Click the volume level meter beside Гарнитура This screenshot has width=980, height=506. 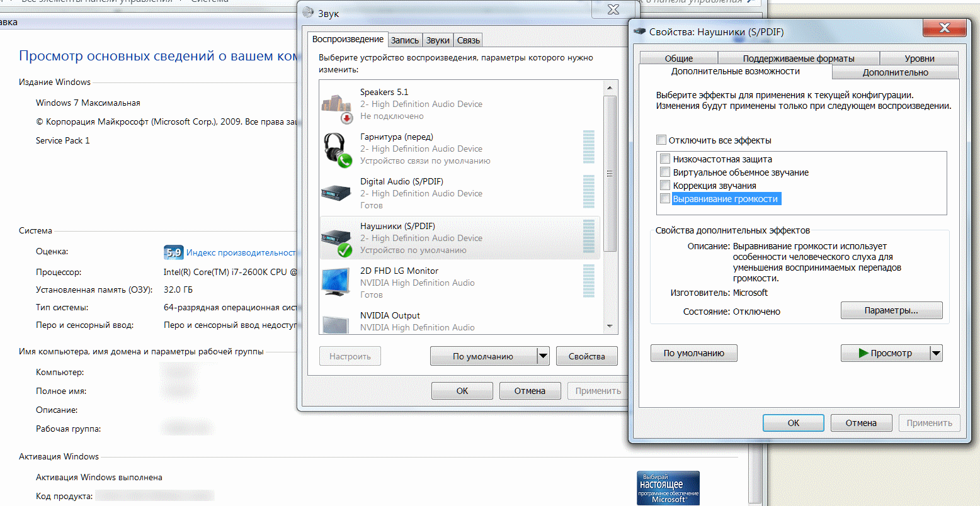pos(589,147)
